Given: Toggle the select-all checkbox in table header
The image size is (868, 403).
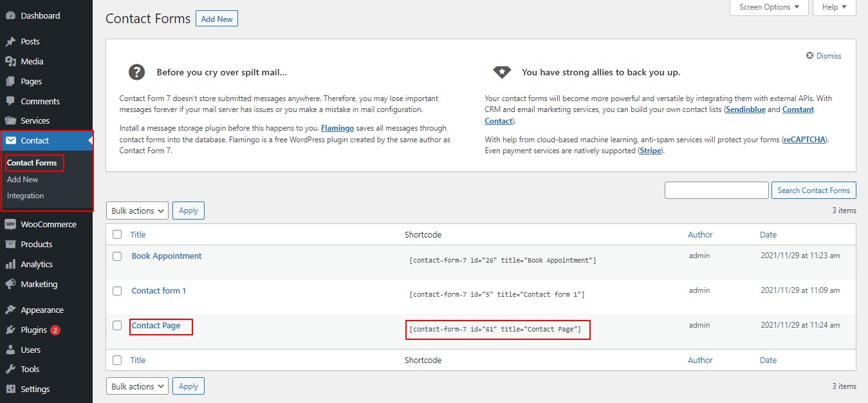Looking at the screenshot, I should pos(117,234).
